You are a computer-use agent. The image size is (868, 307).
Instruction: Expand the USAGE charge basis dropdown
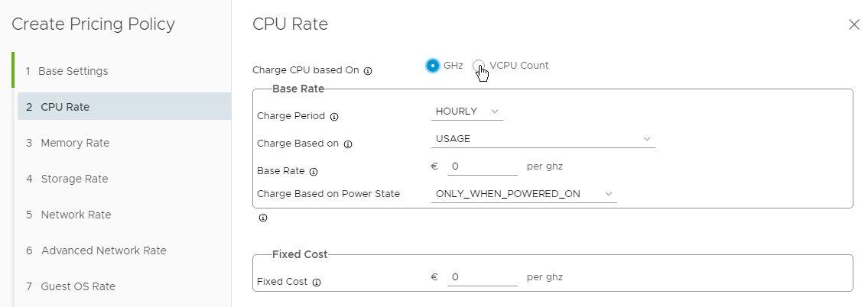click(543, 139)
